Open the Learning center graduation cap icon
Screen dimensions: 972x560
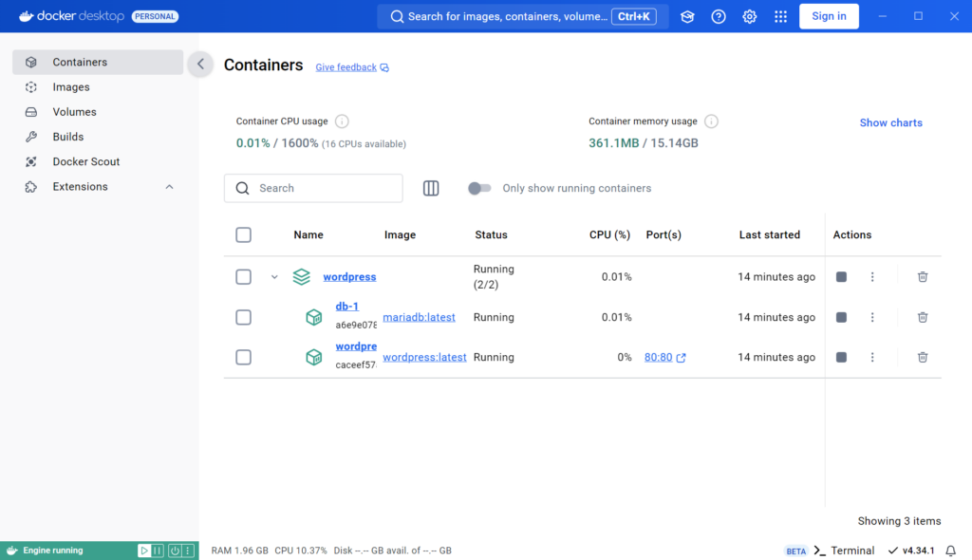(687, 16)
